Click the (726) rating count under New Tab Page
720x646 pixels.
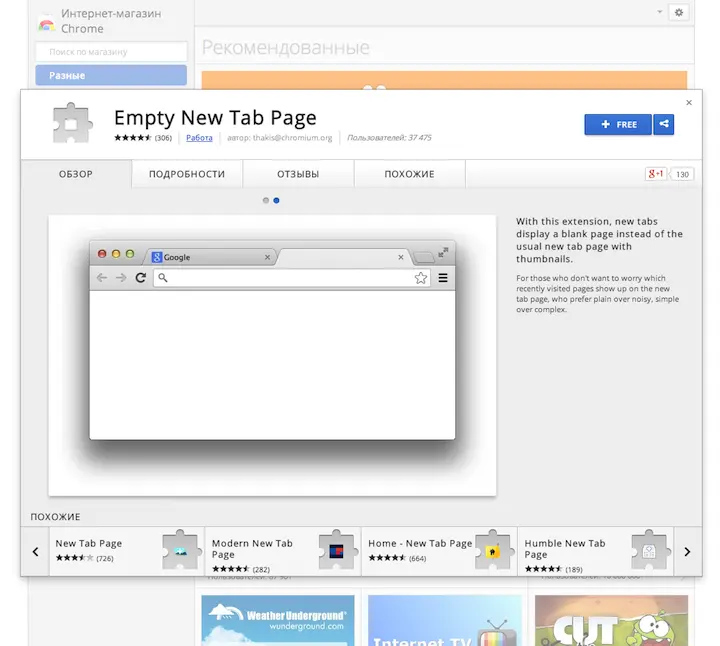(105, 558)
